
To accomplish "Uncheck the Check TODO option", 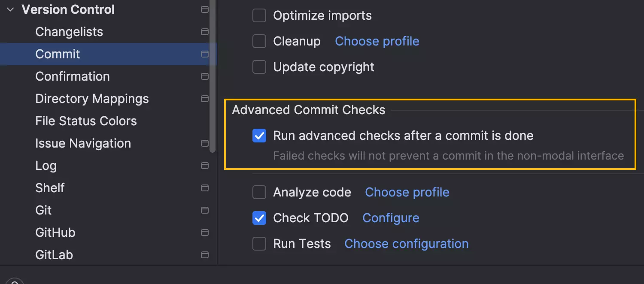I will [259, 218].
